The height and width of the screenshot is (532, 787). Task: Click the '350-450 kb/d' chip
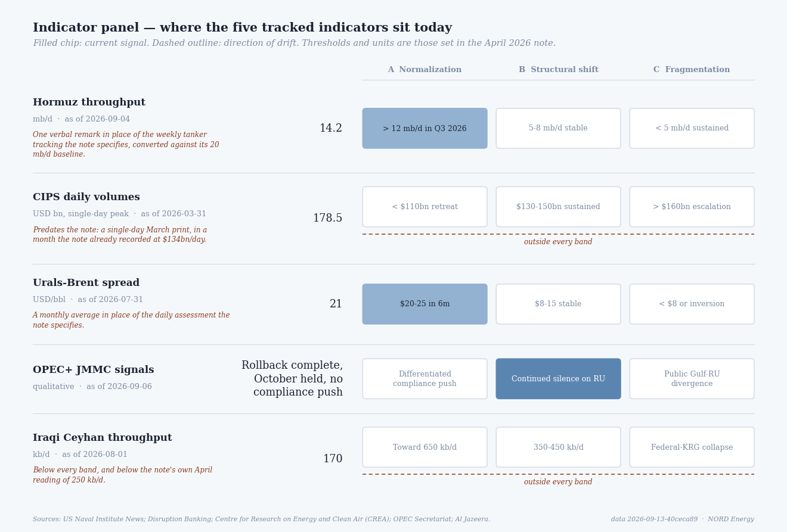[558, 447]
